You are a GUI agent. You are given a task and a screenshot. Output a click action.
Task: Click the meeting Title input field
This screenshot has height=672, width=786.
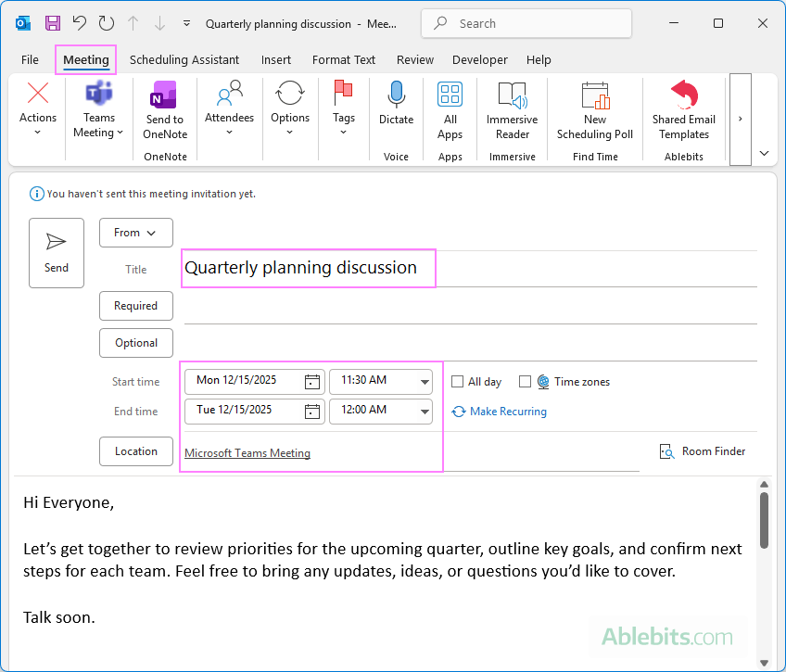308,268
